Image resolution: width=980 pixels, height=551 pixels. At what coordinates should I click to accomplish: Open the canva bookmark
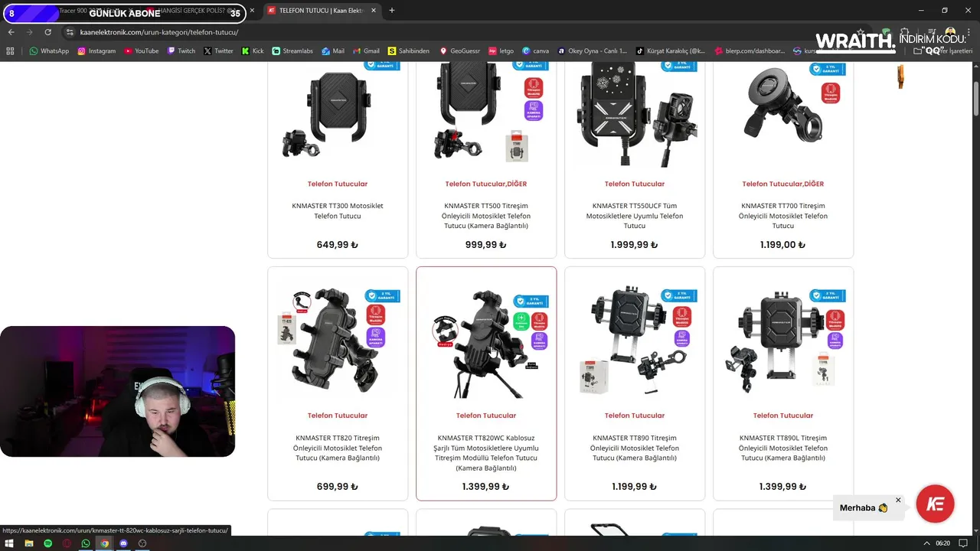coord(536,51)
